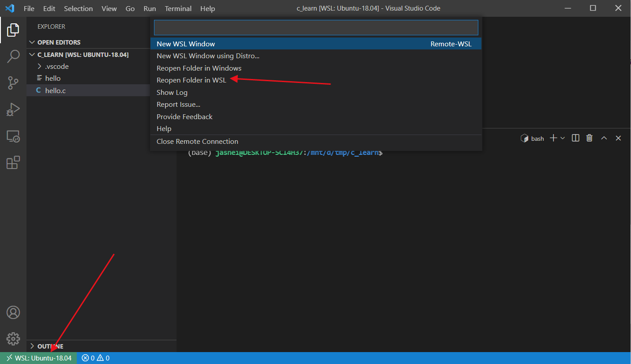
Task: Open the Edit menu
Action: pos(49,8)
